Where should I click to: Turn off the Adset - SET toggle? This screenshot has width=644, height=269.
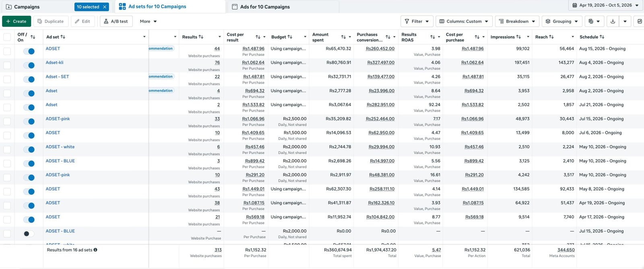click(29, 79)
